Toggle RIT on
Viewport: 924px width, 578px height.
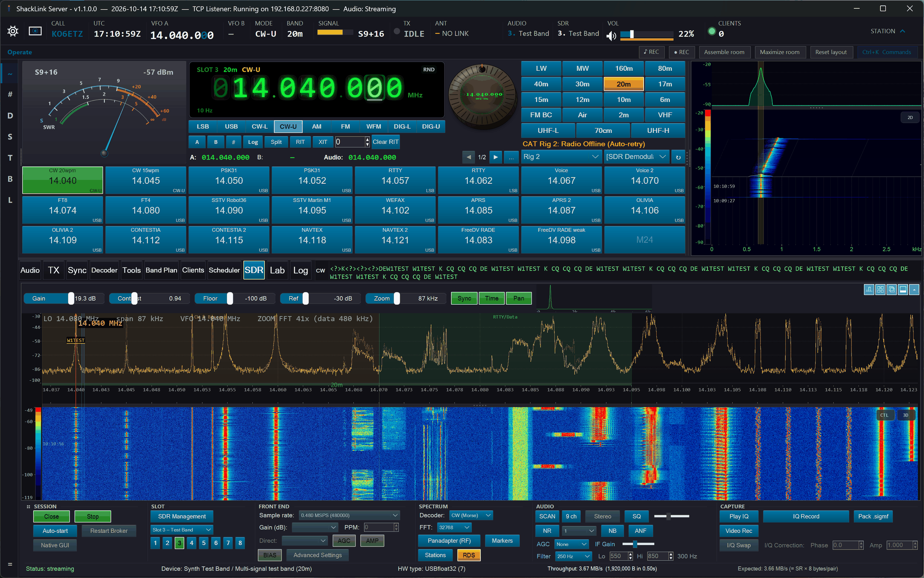[300, 142]
